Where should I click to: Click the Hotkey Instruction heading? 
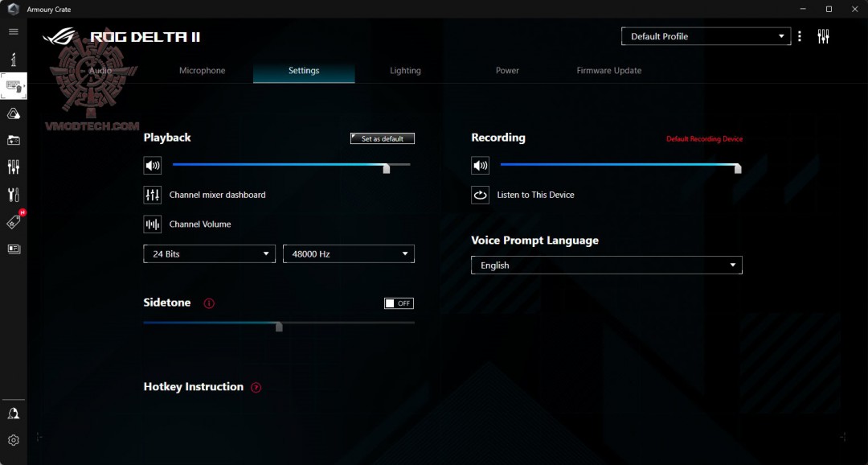coord(193,387)
